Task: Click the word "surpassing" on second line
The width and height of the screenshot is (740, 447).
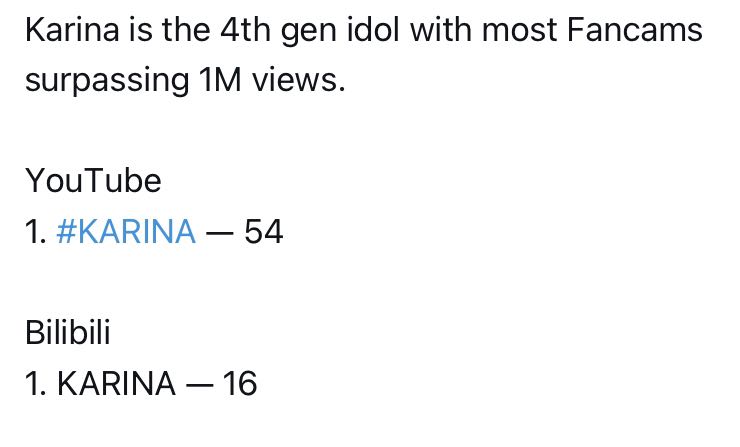Action: point(107,81)
